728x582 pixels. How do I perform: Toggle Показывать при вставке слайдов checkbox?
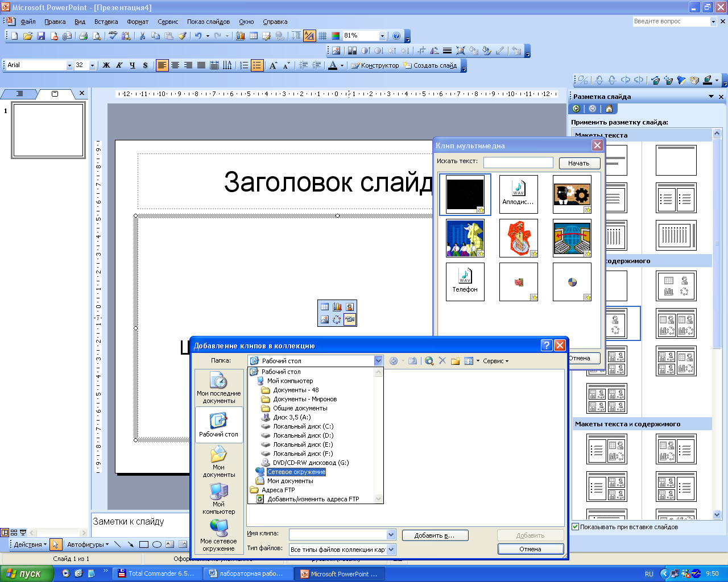(576, 527)
